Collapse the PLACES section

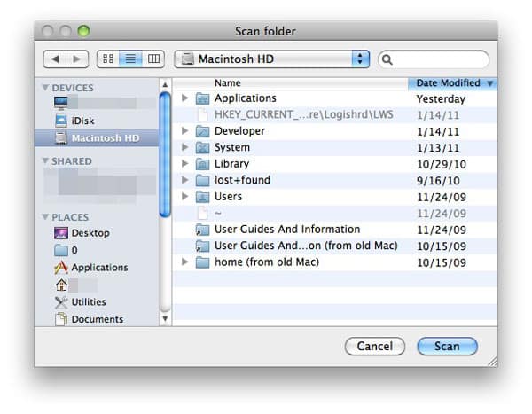click(45, 217)
